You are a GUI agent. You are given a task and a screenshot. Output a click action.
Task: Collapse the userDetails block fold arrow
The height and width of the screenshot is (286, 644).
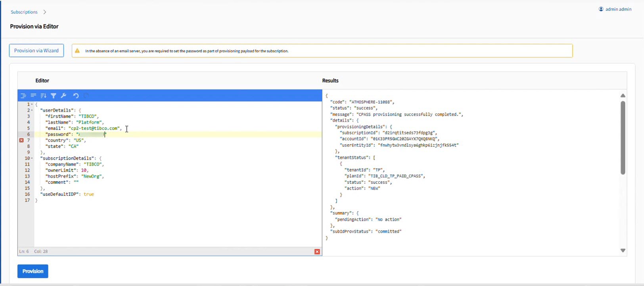coord(32,111)
